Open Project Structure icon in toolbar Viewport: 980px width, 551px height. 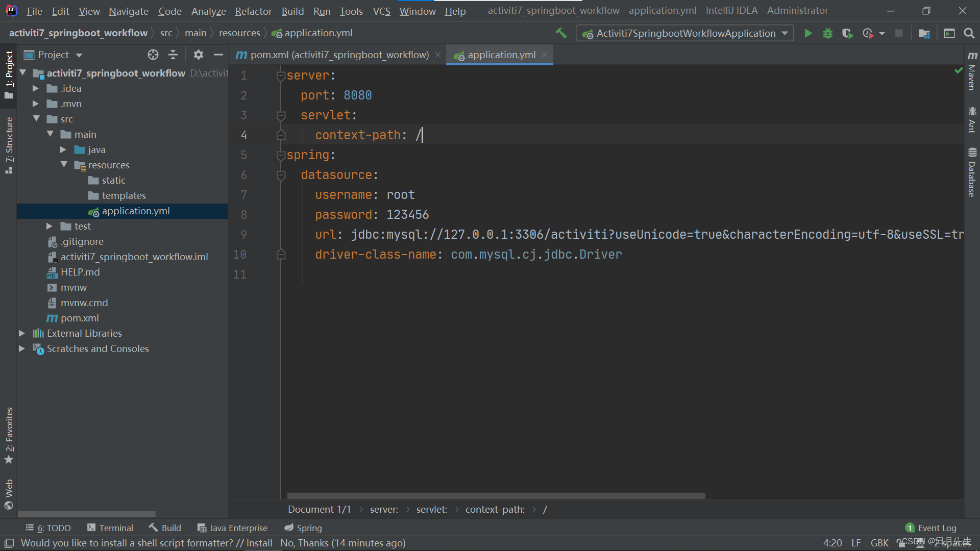[x=924, y=33]
